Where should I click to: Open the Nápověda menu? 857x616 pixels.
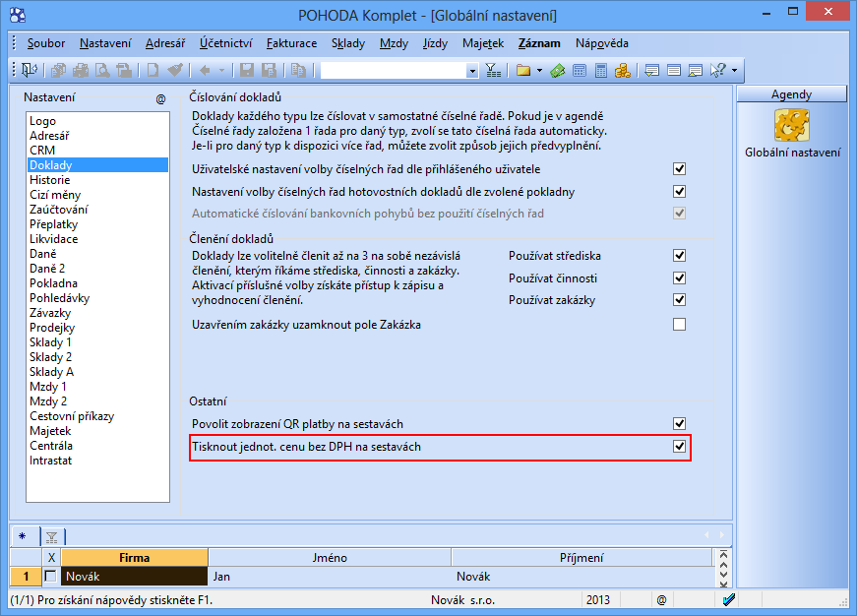tap(602, 43)
